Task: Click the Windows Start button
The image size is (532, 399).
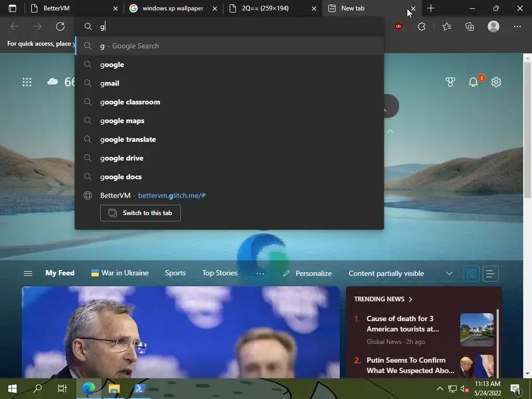Action: [12, 389]
